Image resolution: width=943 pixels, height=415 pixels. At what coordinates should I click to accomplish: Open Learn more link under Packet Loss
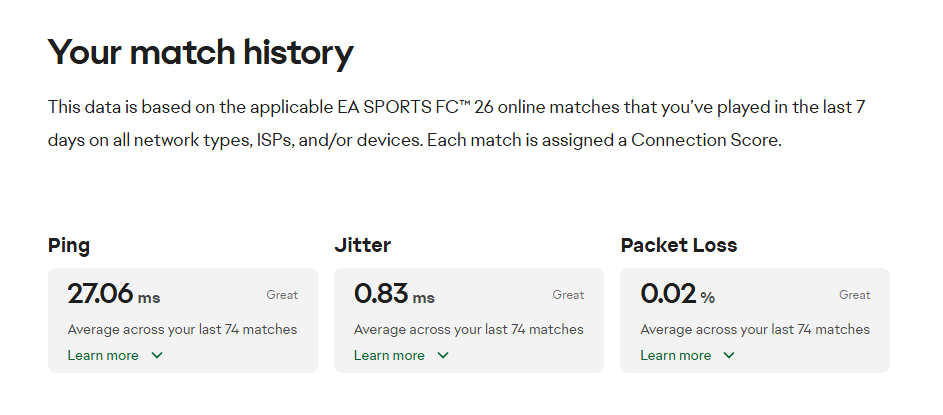pos(675,355)
